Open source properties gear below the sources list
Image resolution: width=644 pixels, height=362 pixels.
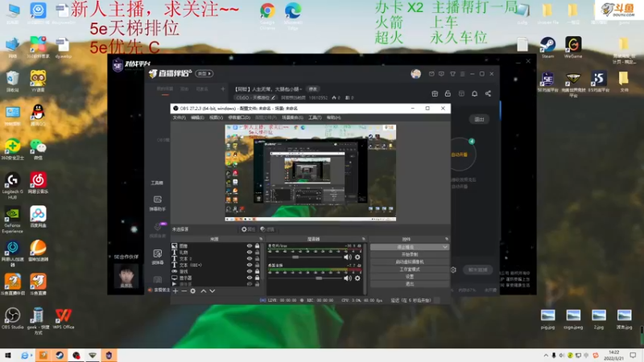point(192,291)
